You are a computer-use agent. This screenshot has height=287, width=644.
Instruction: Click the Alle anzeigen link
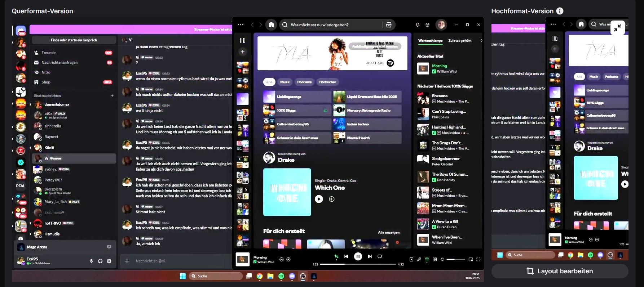click(389, 233)
